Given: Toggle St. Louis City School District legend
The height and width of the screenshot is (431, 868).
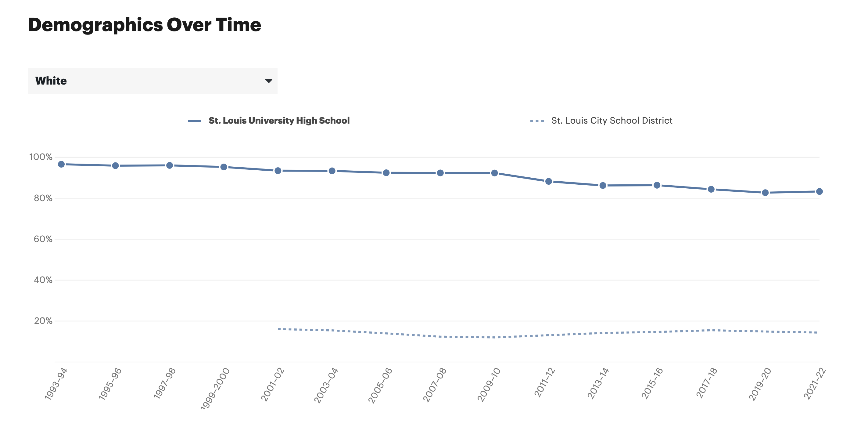Looking at the screenshot, I should (x=611, y=121).
